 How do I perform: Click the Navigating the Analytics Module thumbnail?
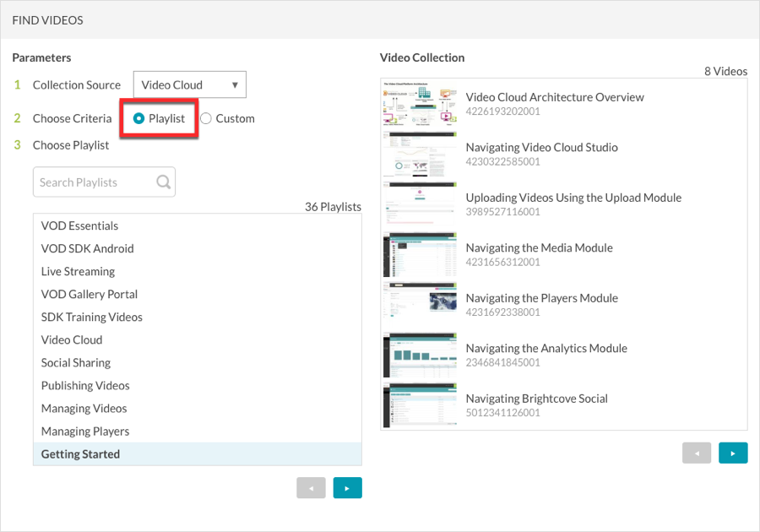click(x=420, y=356)
